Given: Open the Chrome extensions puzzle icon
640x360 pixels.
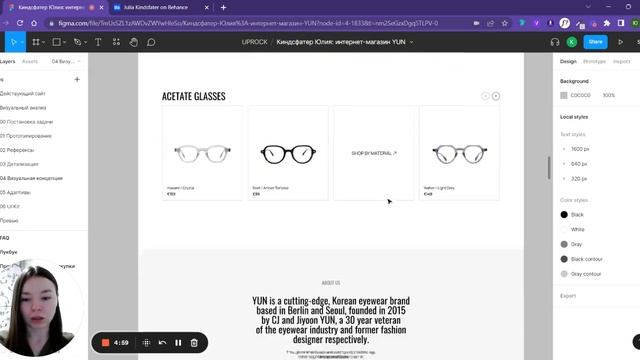Looking at the screenshot, I should click(x=607, y=23).
